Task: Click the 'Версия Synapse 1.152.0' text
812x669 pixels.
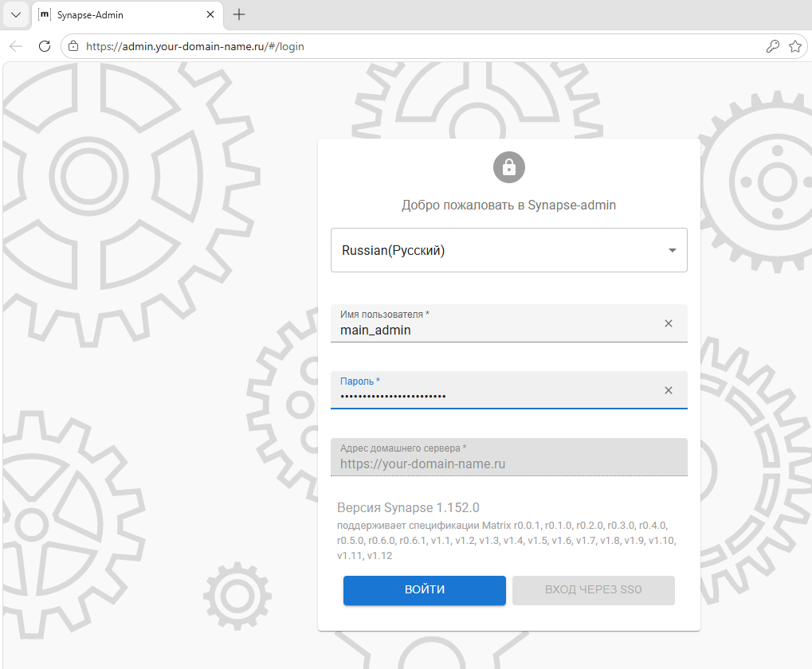Action: tap(408, 507)
